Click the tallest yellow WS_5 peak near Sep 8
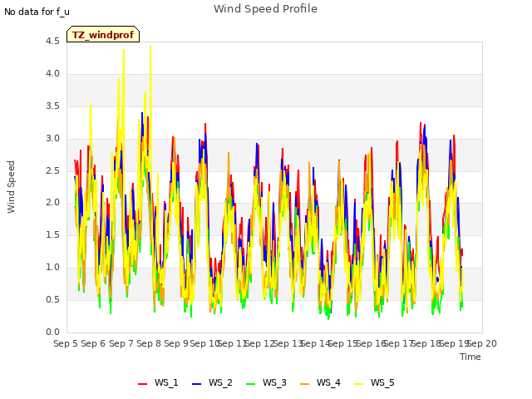 point(150,47)
